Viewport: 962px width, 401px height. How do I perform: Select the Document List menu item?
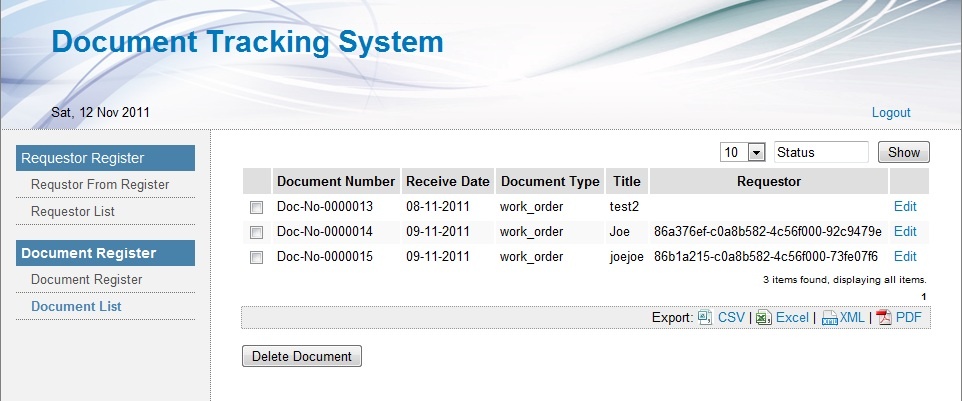coord(76,307)
